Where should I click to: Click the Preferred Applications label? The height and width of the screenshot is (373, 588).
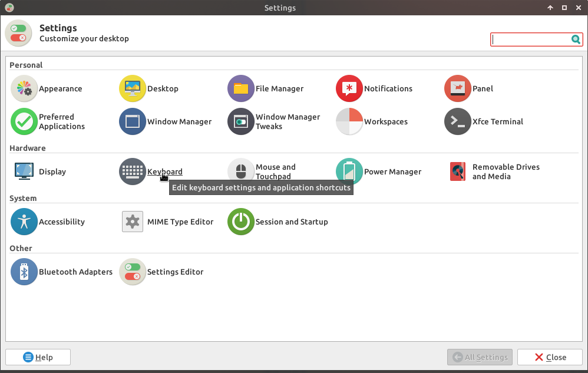point(62,121)
